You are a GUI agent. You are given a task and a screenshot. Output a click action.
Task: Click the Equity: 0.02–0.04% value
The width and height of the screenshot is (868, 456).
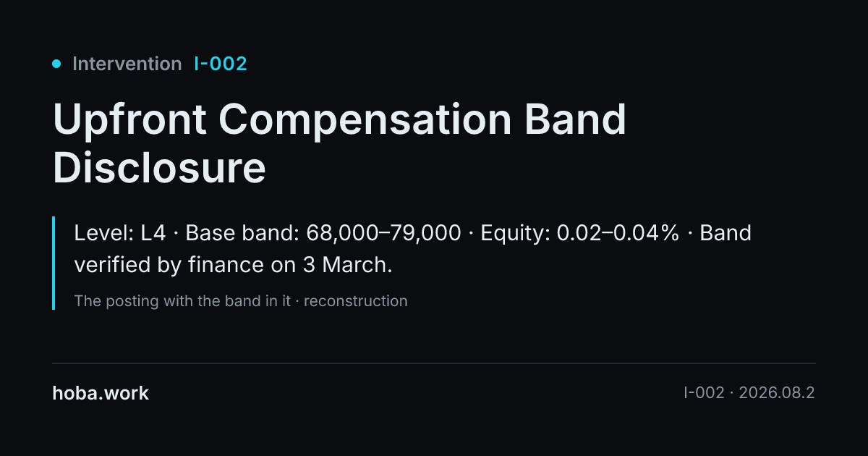(580, 233)
